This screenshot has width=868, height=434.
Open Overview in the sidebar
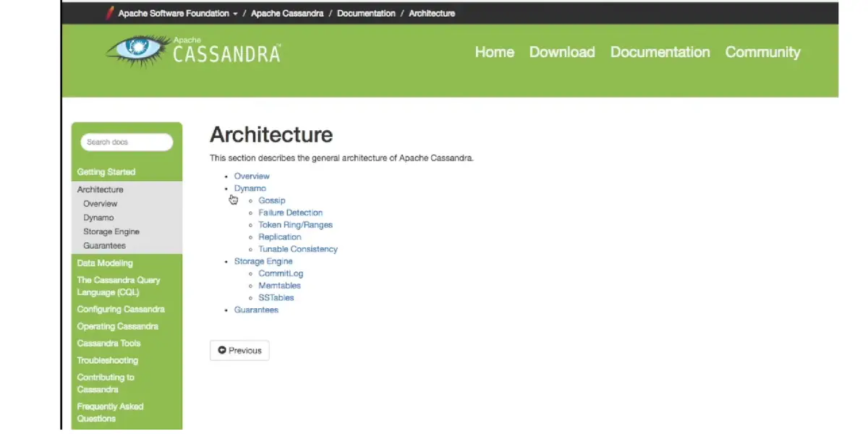tap(100, 204)
